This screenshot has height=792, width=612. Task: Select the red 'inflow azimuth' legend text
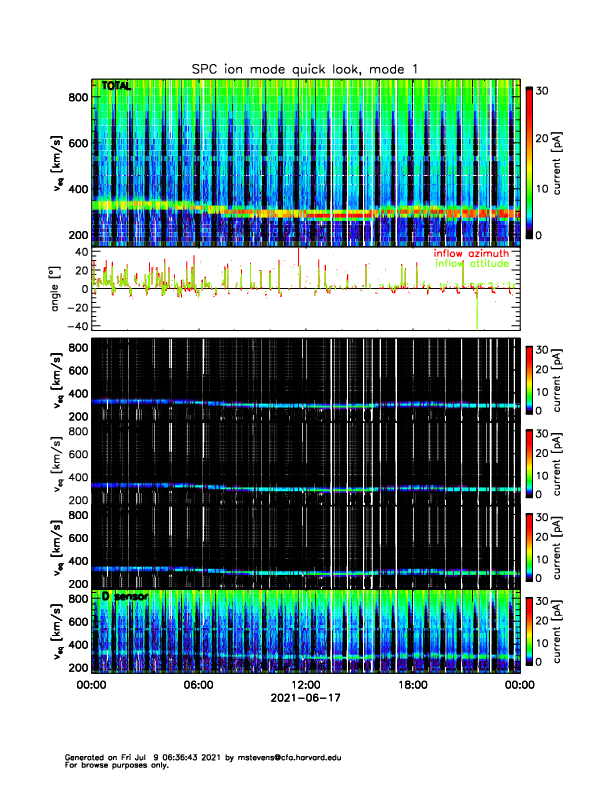coord(472,254)
